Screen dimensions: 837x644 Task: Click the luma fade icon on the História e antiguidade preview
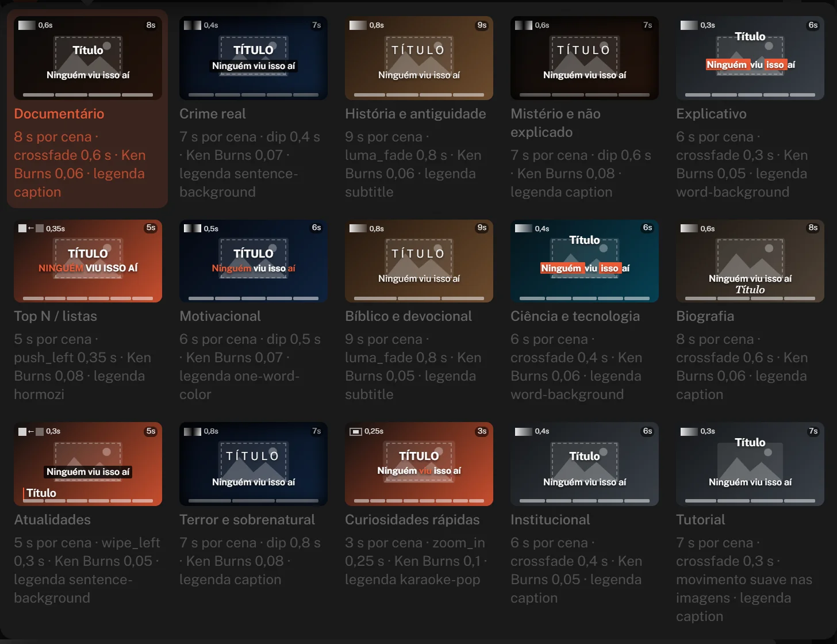(x=358, y=25)
